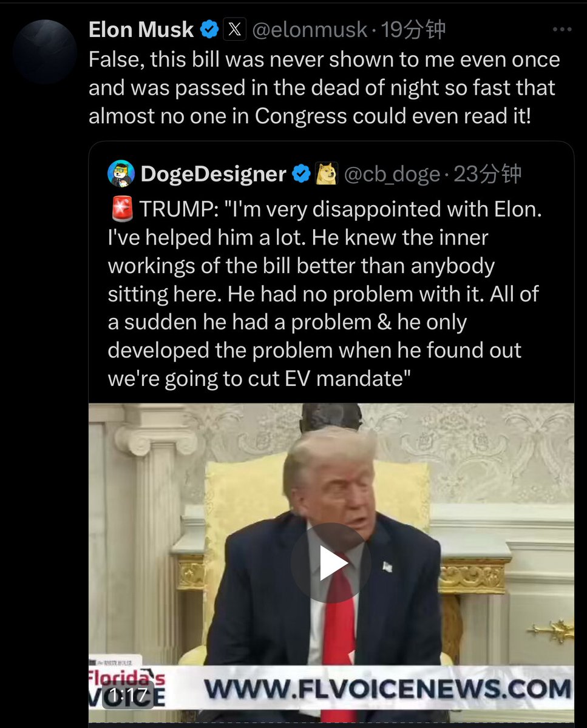587x728 pixels.
Task: Click Elon Musk's blue verified badge
Action: [209, 29]
